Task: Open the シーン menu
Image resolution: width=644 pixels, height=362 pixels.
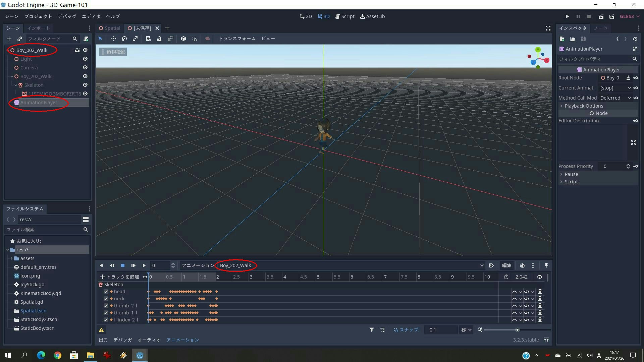Action: (11, 16)
